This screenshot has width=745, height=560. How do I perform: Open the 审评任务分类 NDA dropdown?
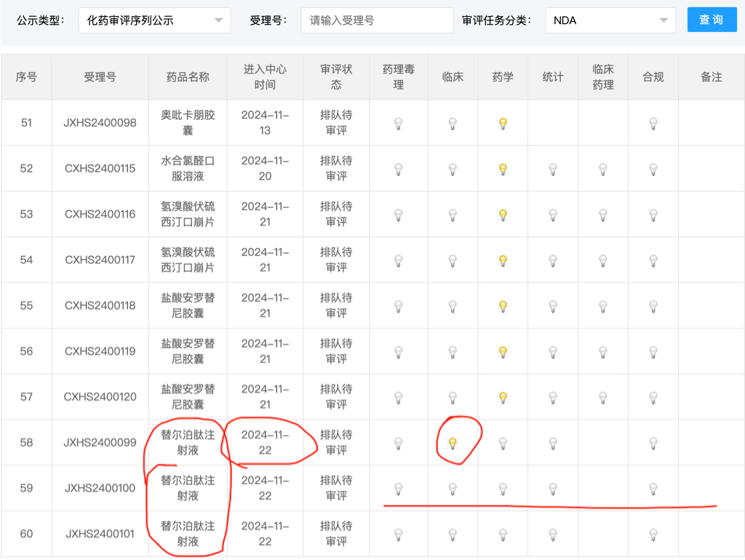click(x=610, y=20)
